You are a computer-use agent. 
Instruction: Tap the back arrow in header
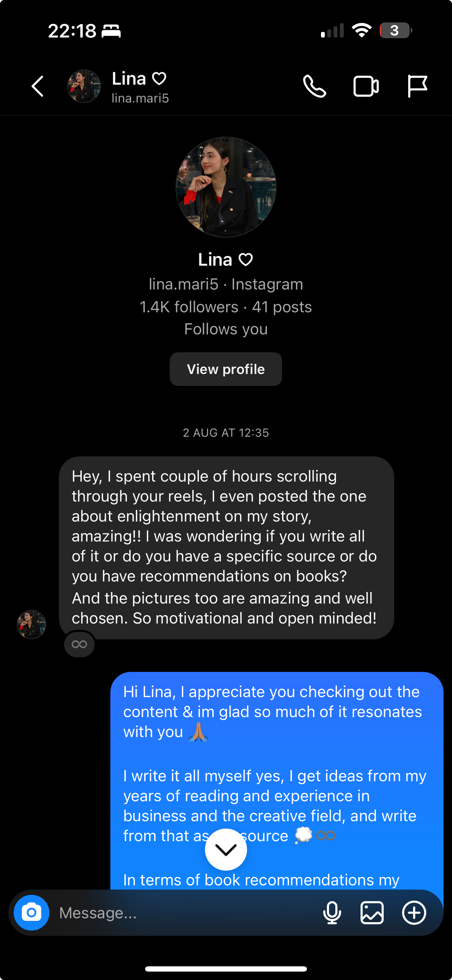(x=38, y=86)
